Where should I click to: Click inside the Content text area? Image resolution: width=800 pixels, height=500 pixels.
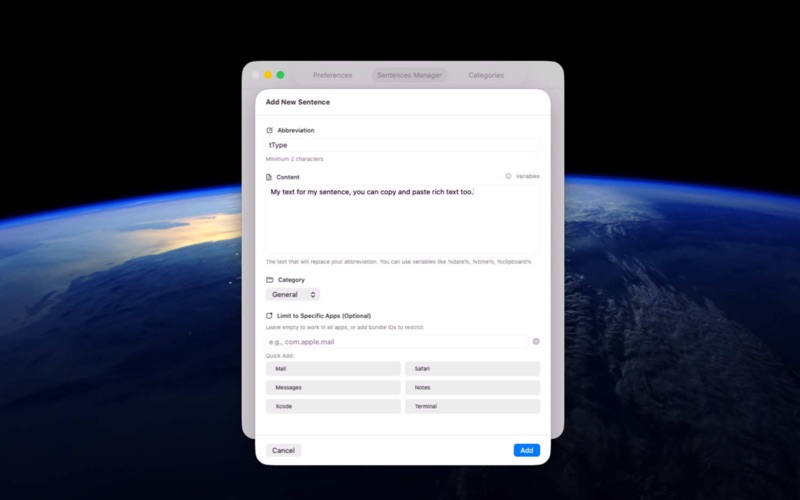pyautogui.click(x=403, y=219)
